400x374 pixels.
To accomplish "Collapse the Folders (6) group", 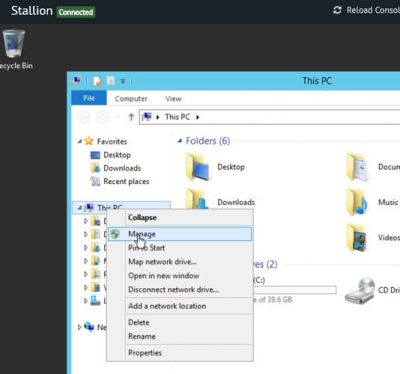I will pos(180,141).
